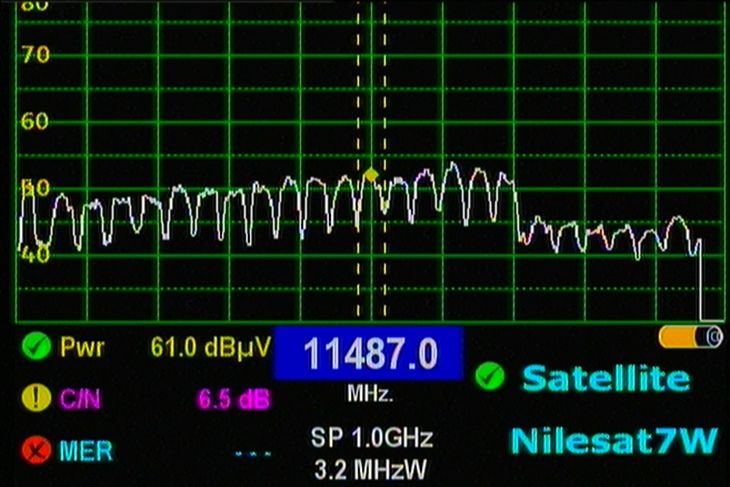Image resolution: width=730 pixels, height=487 pixels.
Task: Click the green check icon beside Pwr
Action: click(36, 348)
